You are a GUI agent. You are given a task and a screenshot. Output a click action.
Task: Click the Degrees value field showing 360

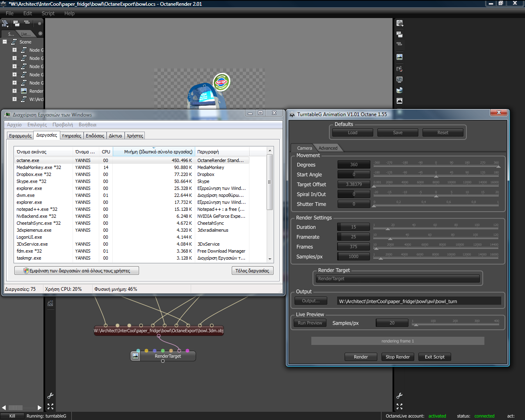[354, 164]
